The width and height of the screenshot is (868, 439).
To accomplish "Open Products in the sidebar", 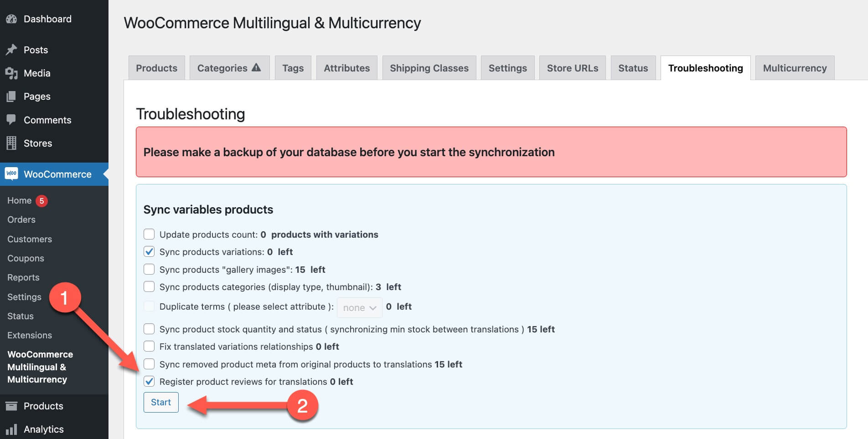I will [x=54, y=406].
